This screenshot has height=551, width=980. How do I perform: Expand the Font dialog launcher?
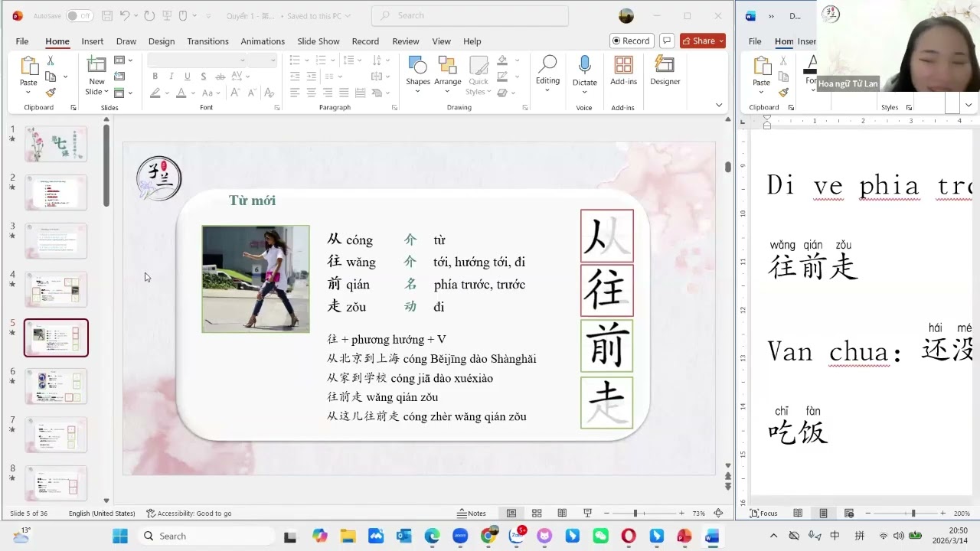pos(277,108)
